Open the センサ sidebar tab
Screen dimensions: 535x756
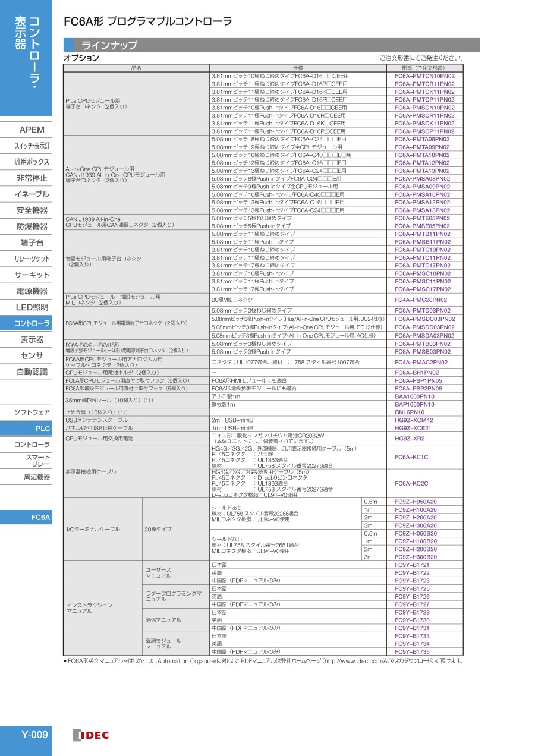coord(32,355)
